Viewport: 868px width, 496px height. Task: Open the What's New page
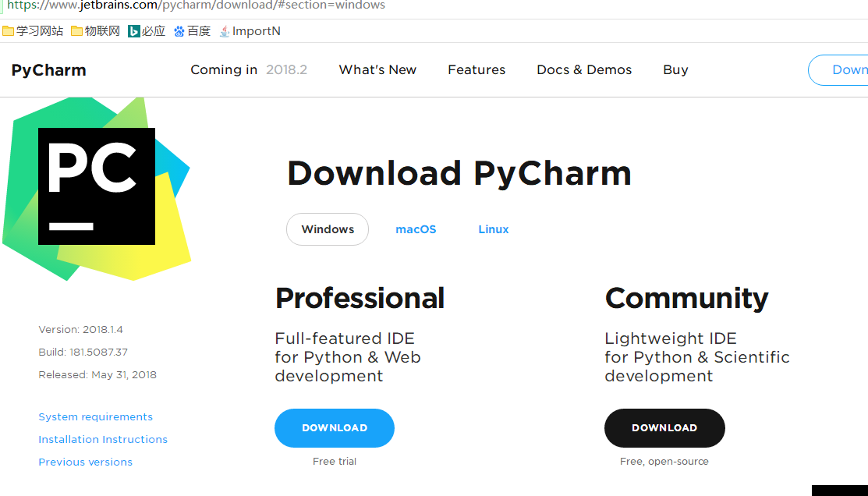(377, 69)
